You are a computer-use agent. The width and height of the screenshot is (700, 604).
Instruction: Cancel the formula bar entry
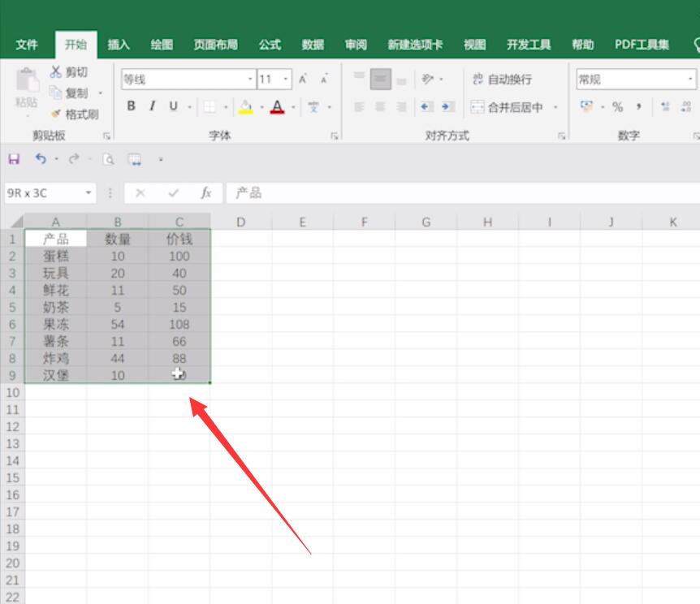point(140,193)
